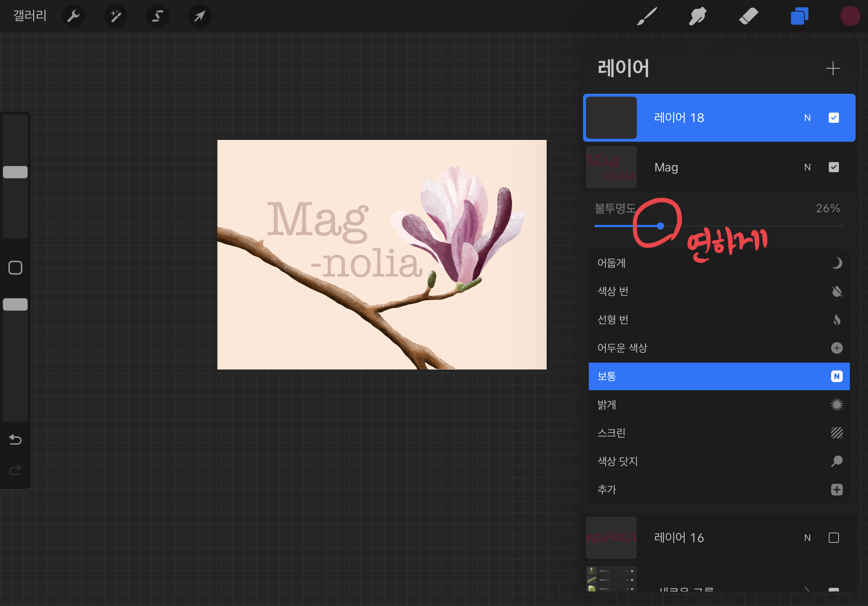868x606 pixels.
Task: Select the Smudge tool
Action: click(x=698, y=16)
